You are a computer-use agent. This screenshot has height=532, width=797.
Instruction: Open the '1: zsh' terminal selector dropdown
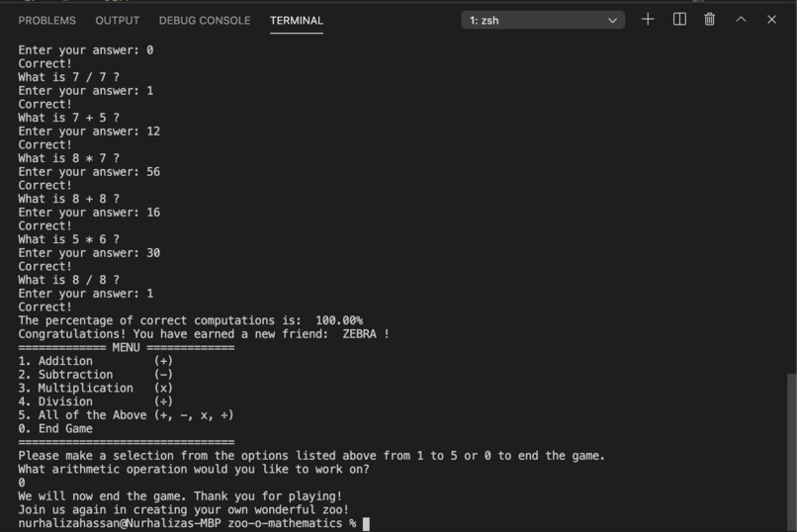pos(543,21)
